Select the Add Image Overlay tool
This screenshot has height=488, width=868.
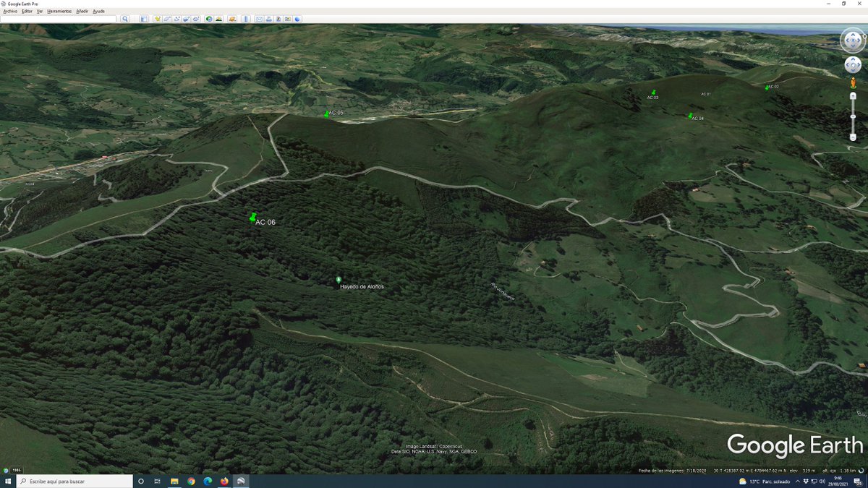click(187, 19)
